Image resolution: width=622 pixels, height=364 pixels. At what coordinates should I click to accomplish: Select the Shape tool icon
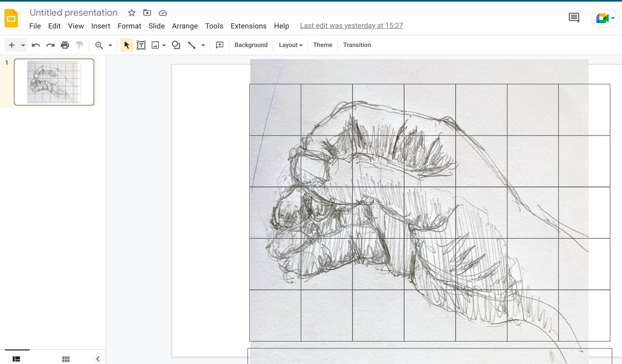tap(176, 45)
